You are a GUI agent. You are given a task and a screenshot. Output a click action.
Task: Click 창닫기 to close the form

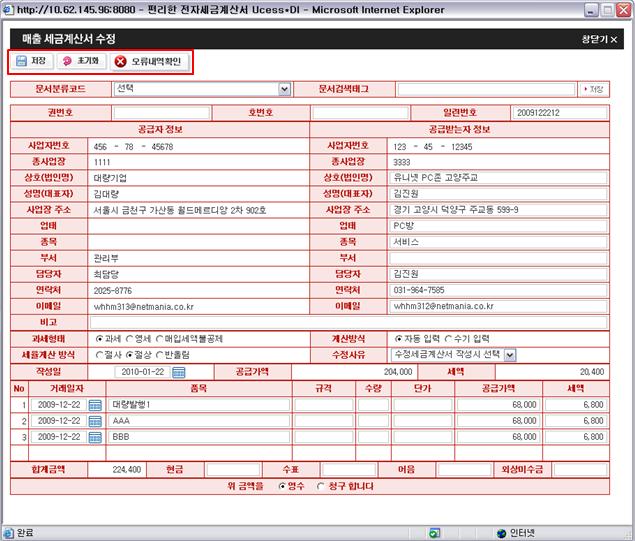598,39
